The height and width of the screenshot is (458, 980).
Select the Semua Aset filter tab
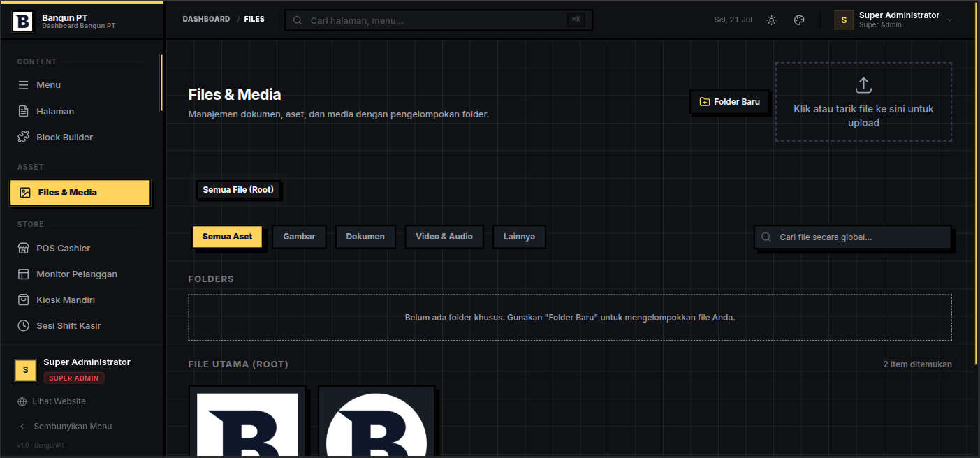[228, 237]
